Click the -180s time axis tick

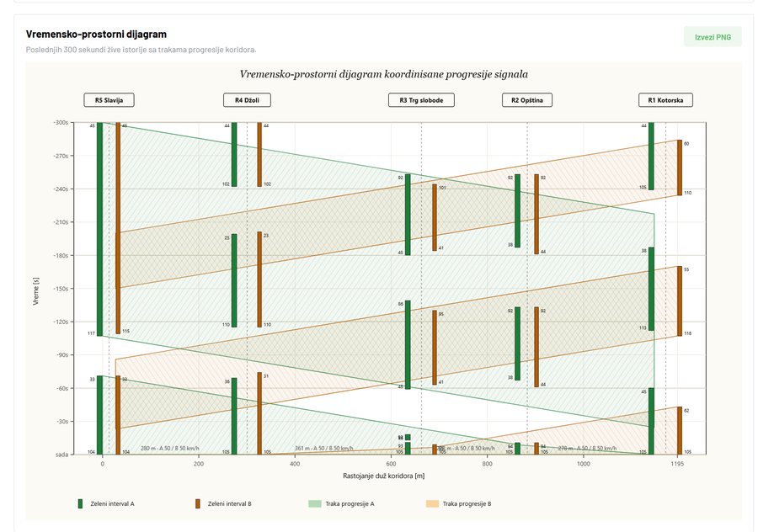[61, 256]
